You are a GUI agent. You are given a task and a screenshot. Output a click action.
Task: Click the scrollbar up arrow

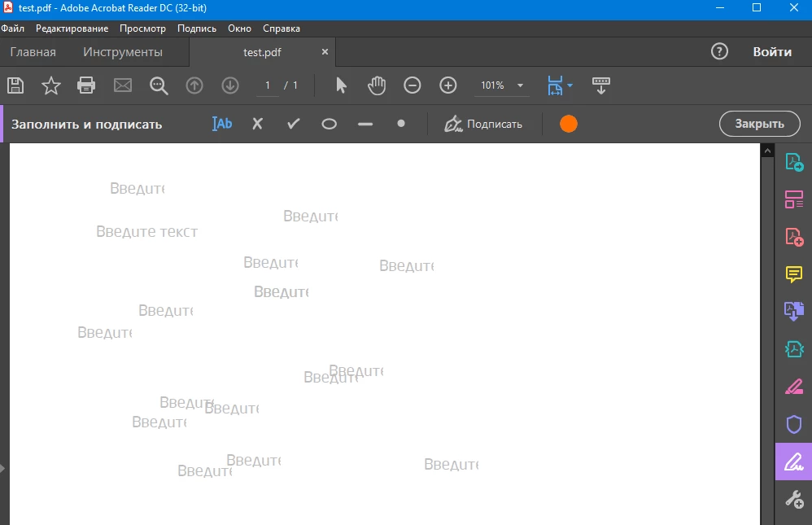(767, 151)
